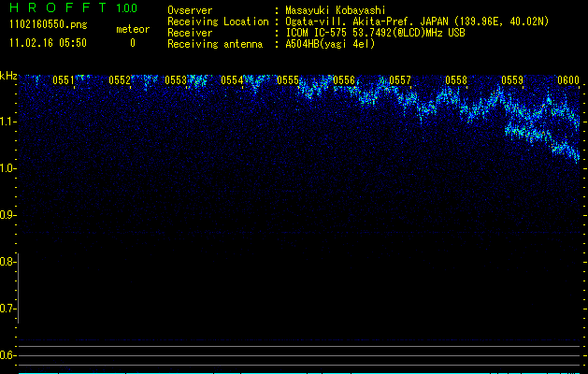This screenshot has height=374, width=588.
Task: Click the 0.9 kHz frequency label
Action: click(x=7, y=215)
